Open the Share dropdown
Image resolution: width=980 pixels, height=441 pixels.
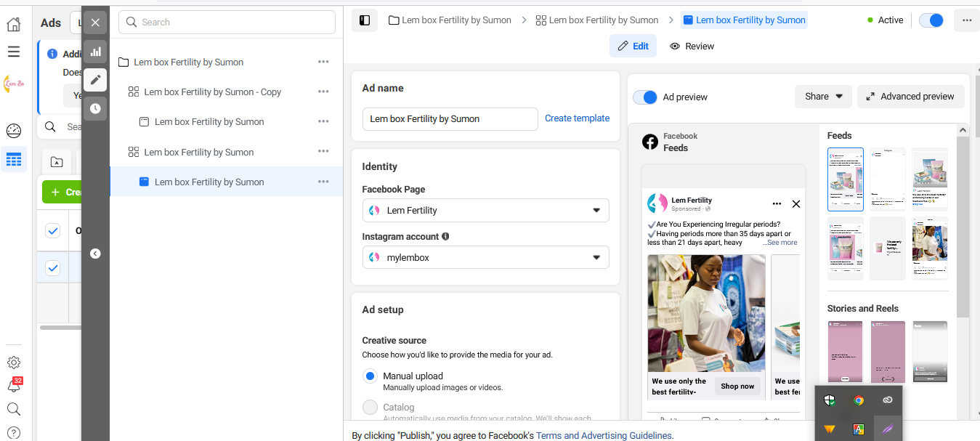(823, 96)
